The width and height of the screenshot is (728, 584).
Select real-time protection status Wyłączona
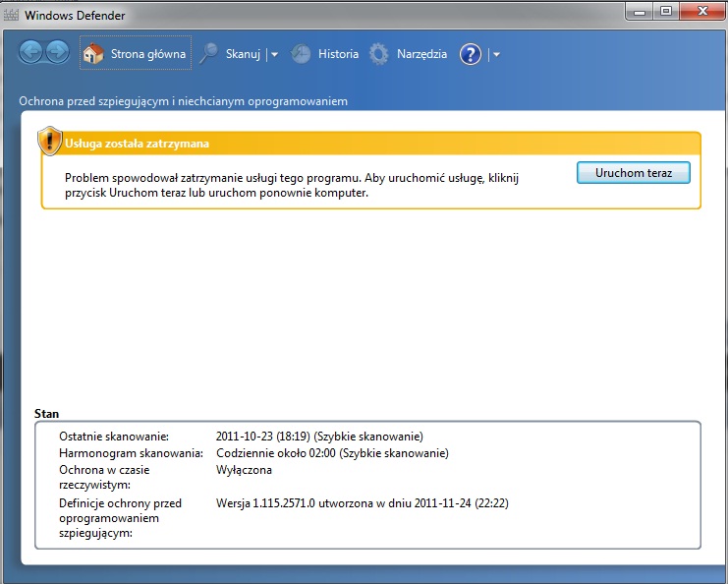(244, 470)
